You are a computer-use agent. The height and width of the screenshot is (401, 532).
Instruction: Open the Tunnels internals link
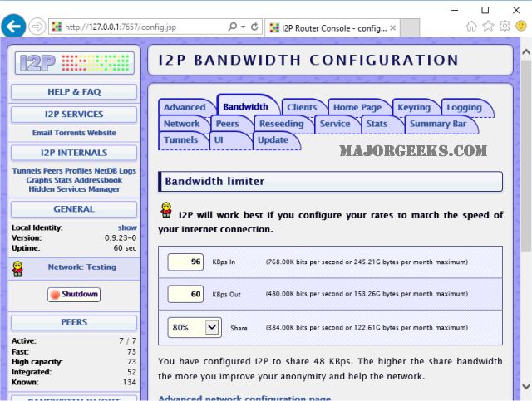tap(27, 171)
